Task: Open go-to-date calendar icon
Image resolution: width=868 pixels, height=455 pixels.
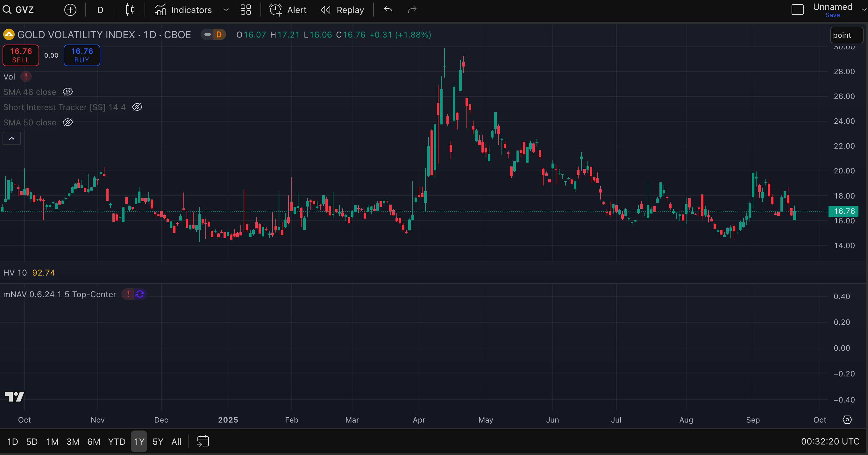Action: pyautogui.click(x=203, y=441)
